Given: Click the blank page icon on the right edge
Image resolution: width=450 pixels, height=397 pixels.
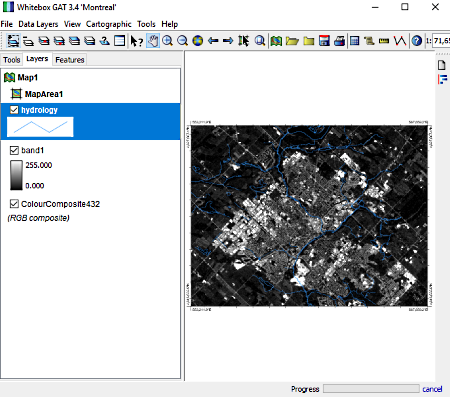Looking at the screenshot, I should tap(442, 65).
